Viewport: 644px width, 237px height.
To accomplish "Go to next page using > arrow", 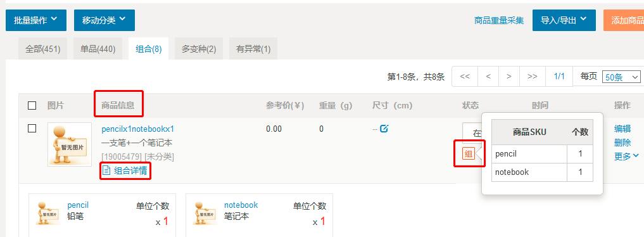I will (509, 77).
